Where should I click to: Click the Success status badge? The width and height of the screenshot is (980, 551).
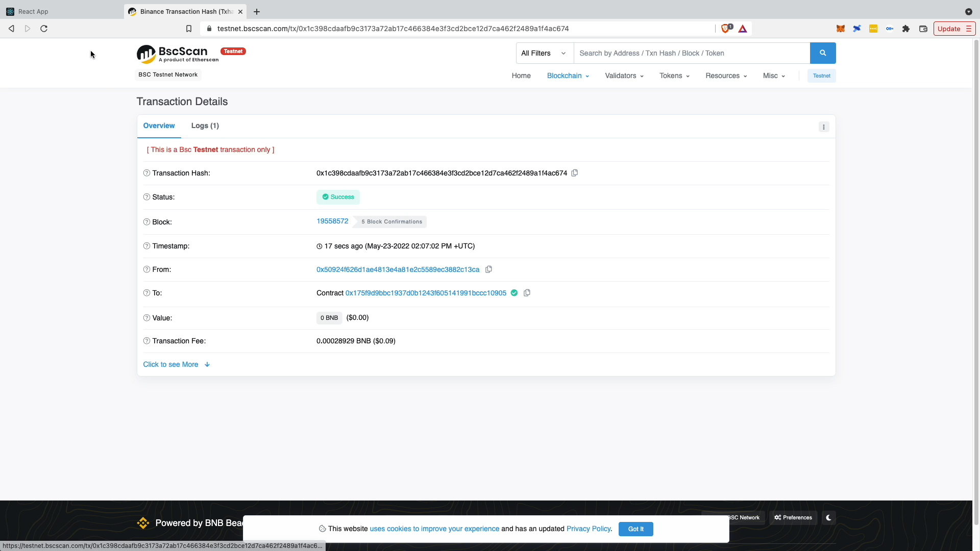[338, 197]
